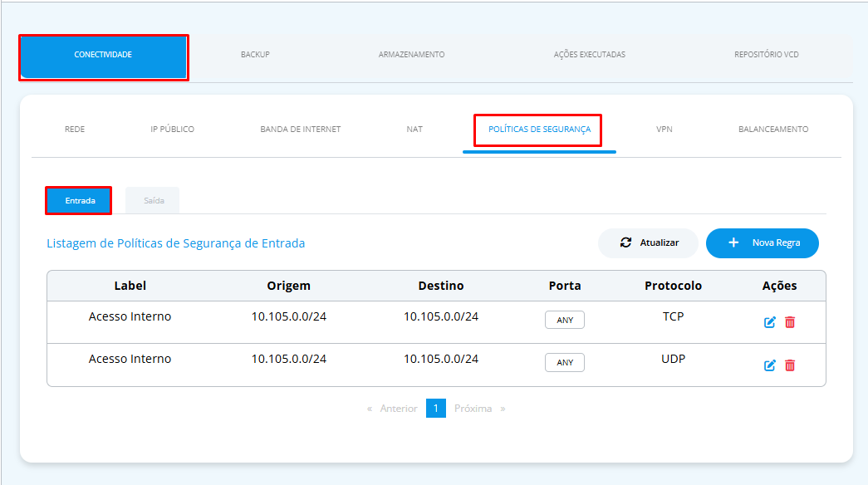Click origem 10.105.0.0/24 in TCP row
Image resolution: width=868 pixels, height=485 pixels.
point(288,316)
